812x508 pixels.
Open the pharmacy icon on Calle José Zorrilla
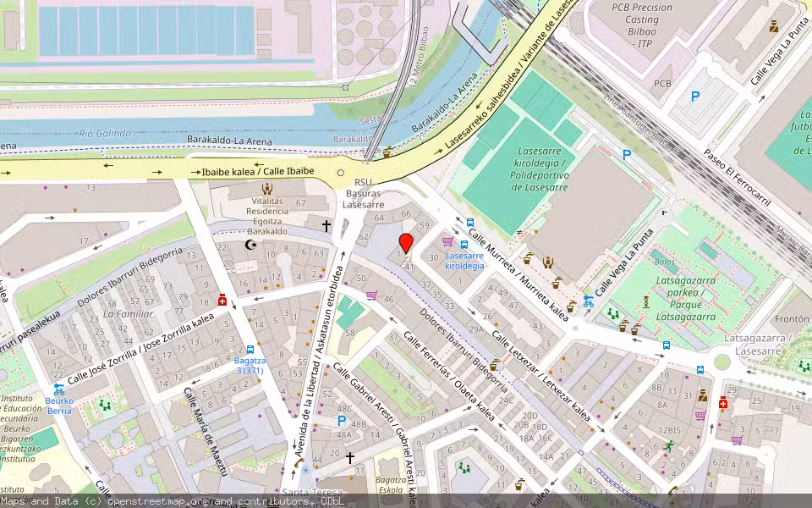coord(222,300)
